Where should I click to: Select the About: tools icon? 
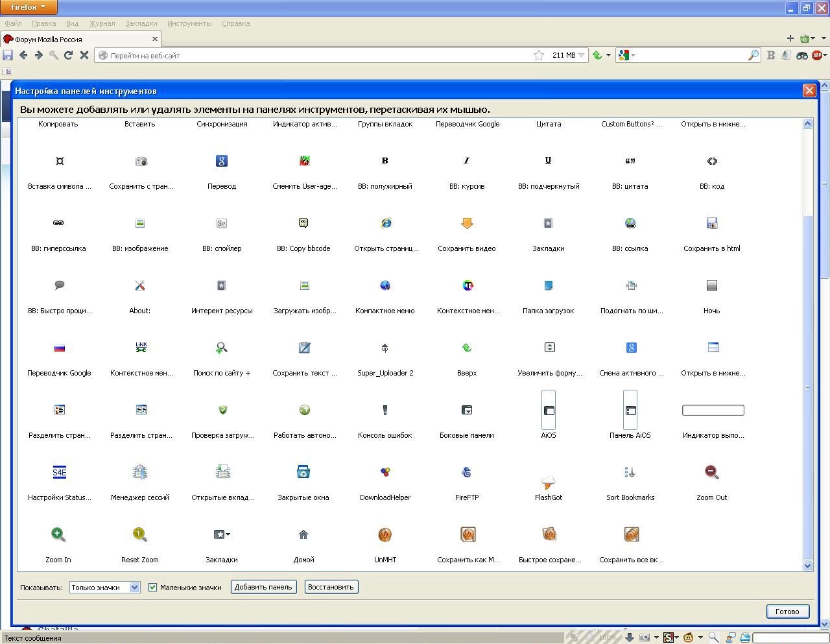click(139, 285)
